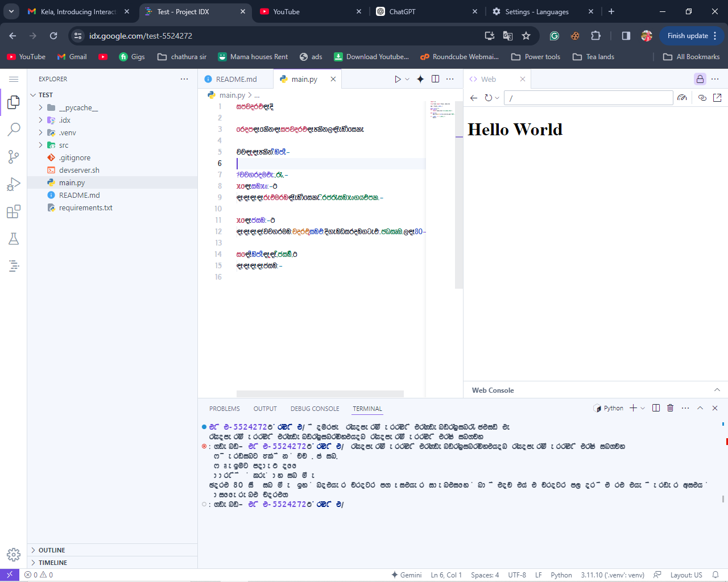The image size is (728, 582).
Task: Change Python interpreter 3.11.10 in status bar
Action: pyautogui.click(x=613, y=575)
